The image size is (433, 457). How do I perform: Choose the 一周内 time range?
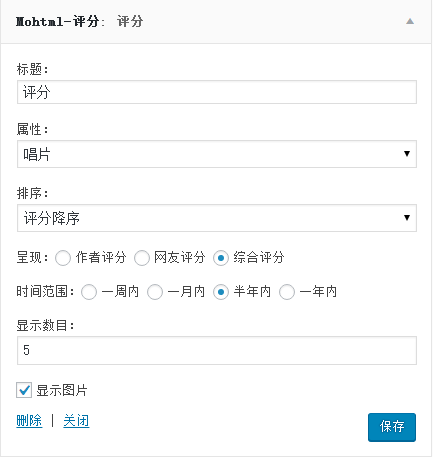[x=89, y=292]
